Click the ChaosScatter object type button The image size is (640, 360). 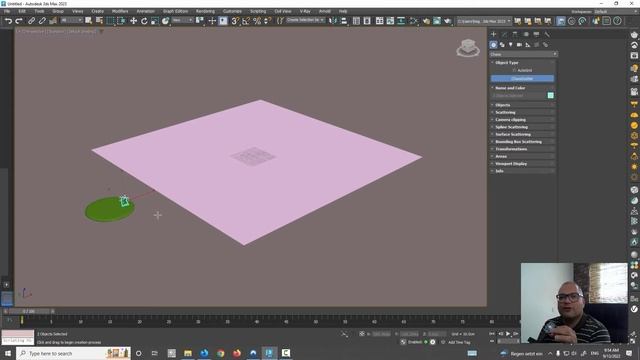pos(522,78)
